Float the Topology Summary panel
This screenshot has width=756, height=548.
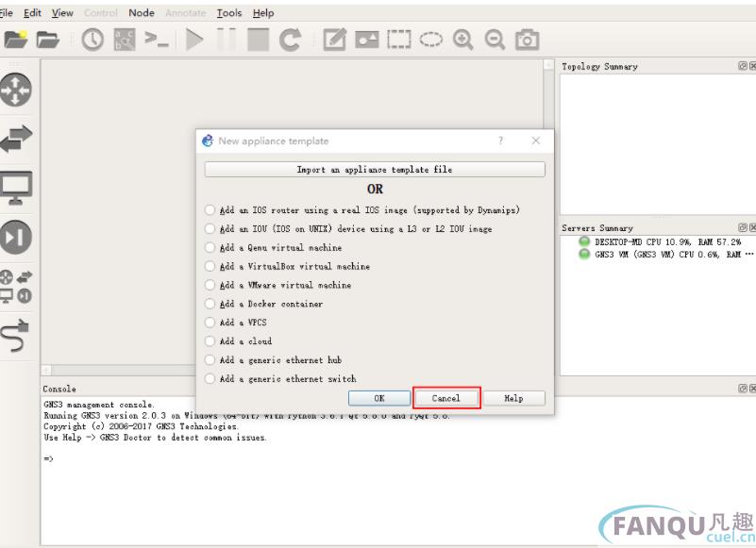pos(743,66)
